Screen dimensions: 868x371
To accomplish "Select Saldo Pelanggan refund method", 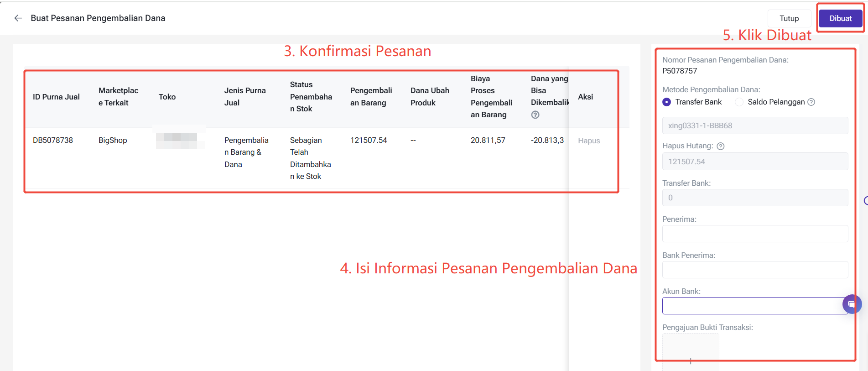I will point(739,102).
